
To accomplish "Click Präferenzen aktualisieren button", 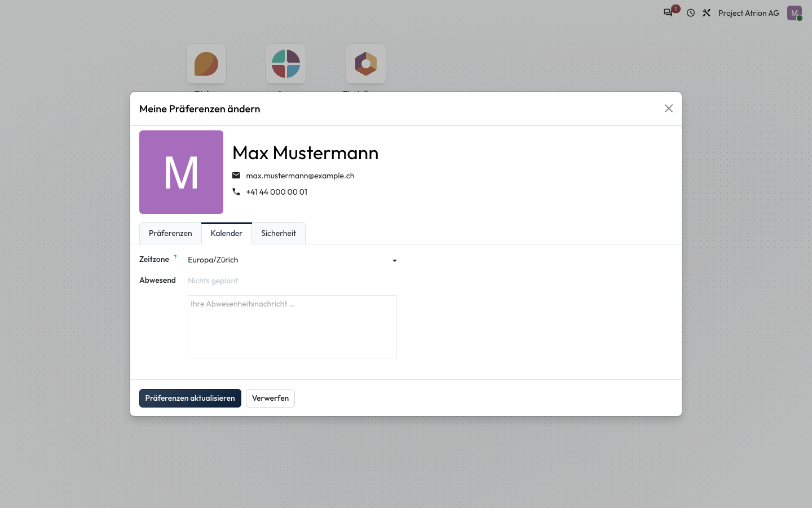I will coord(190,398).
